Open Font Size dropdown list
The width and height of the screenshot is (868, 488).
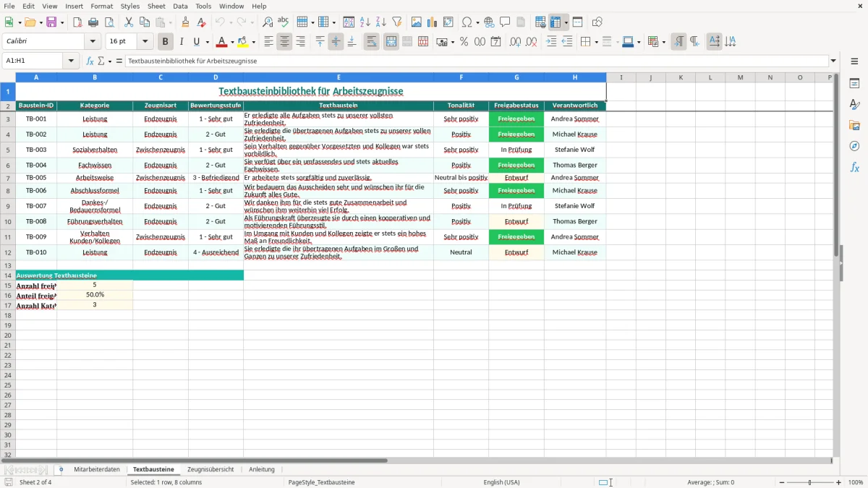point(145,42)
